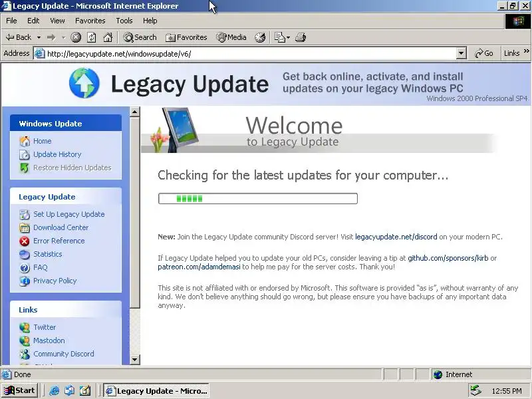Screen dimensions: 532x399
Task: Click the sidebar scrollbar up arrow
Action: (135, 112)
